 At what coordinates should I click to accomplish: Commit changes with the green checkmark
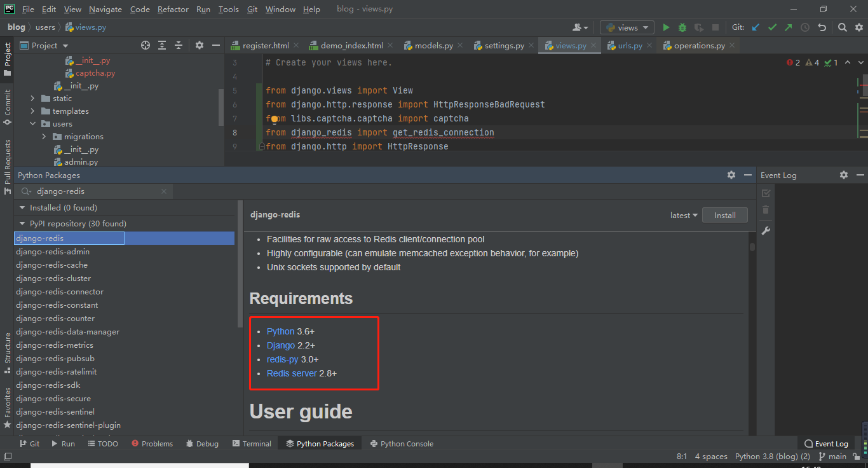click(x=772, y=27)
